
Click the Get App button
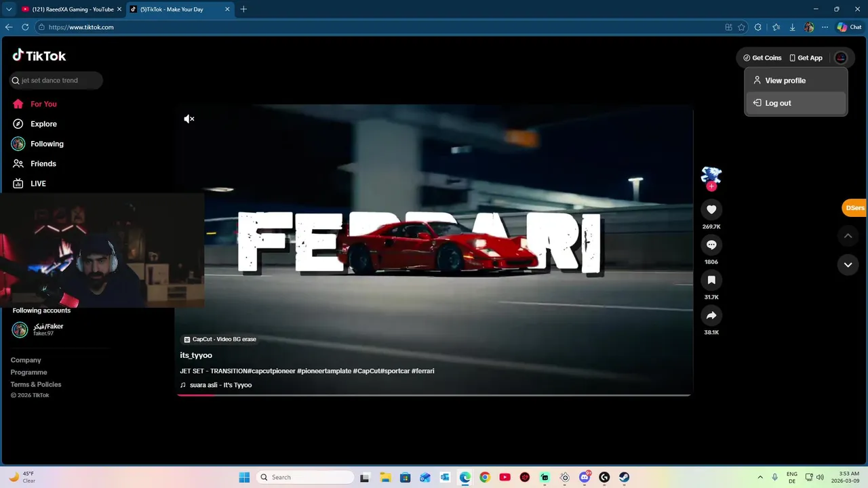click(x=806, y=58)
